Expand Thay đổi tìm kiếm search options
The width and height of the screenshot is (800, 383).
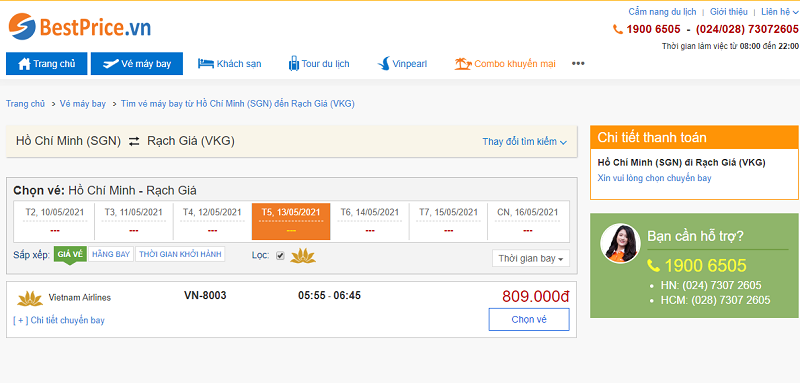click(524, 142)
